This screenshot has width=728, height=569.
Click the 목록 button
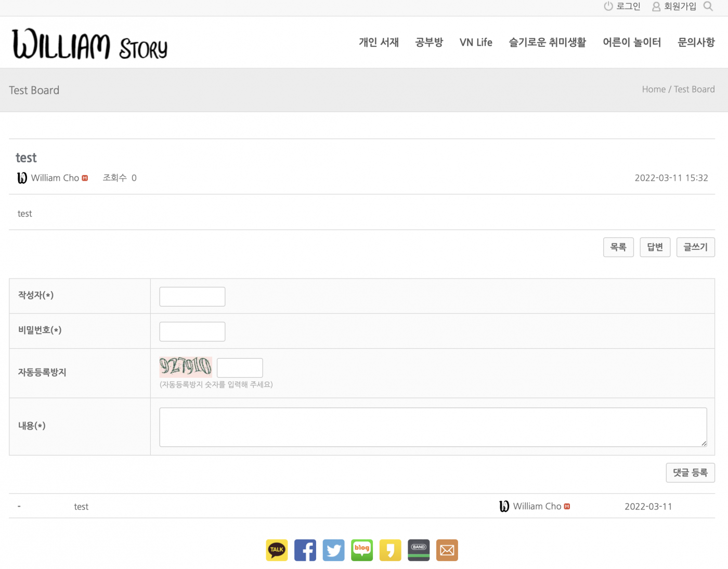pos(618,247)
